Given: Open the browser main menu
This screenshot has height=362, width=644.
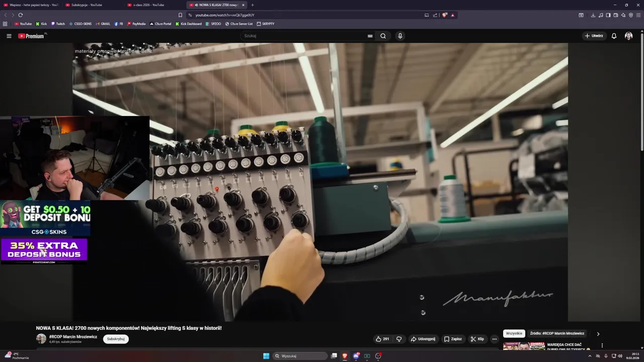Looking at the screenshot, I should (639, 15).
